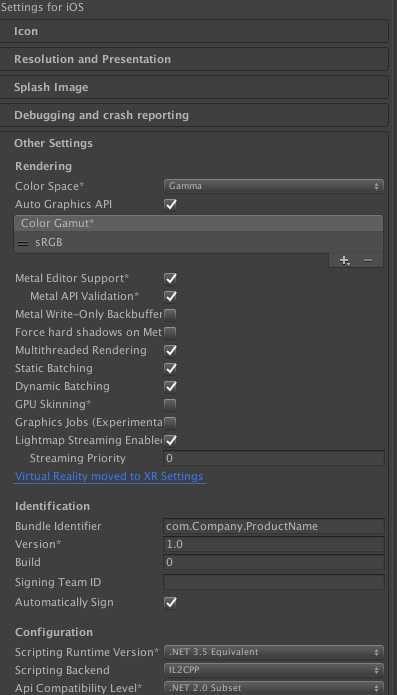This screenshot has width=397, height=695.
Task: Expand Resolution and Presentation section
Action: point(194,59)
